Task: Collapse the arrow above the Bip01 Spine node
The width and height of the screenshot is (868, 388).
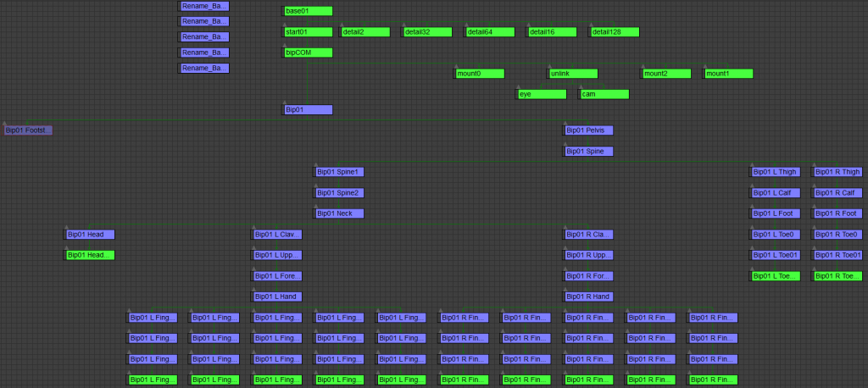Action: (565, 144)
